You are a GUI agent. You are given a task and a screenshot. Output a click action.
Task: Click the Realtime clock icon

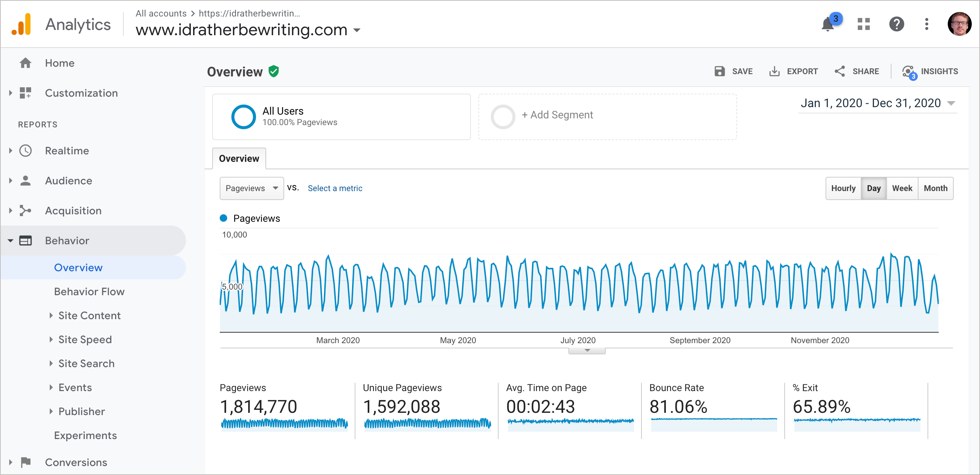pyautogui.click(x=25, y=151)
